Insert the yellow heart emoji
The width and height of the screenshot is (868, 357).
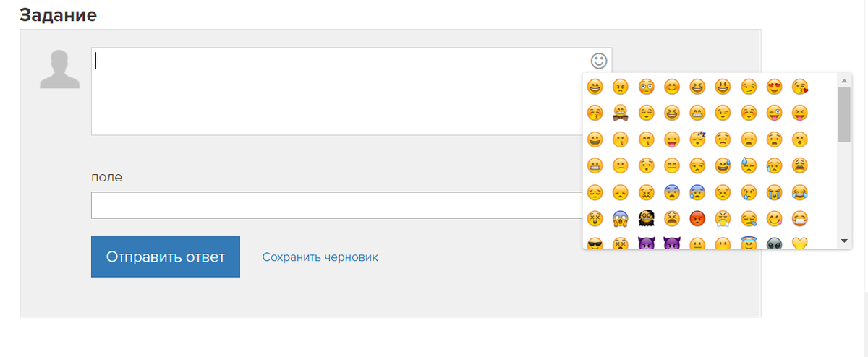click(800, 244)
